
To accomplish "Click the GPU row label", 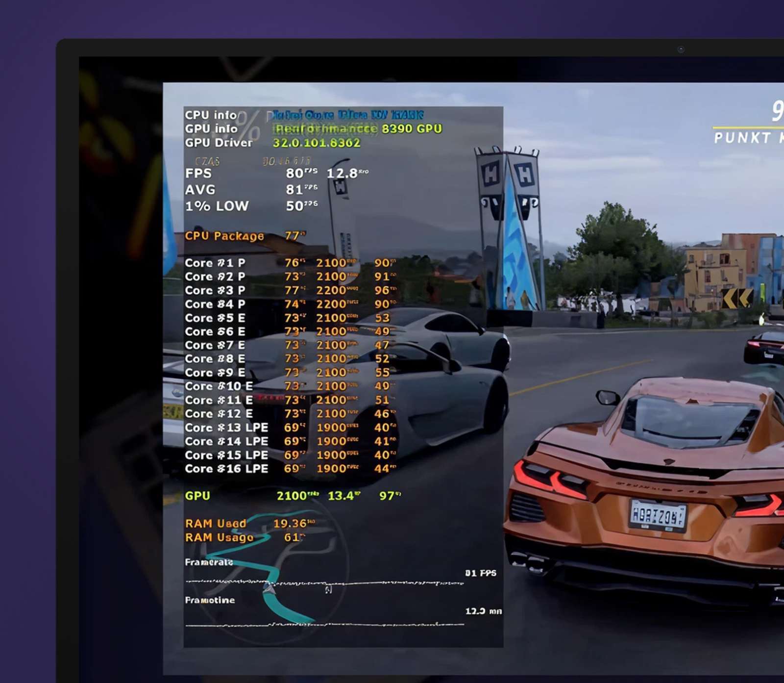I will (197, 496).
